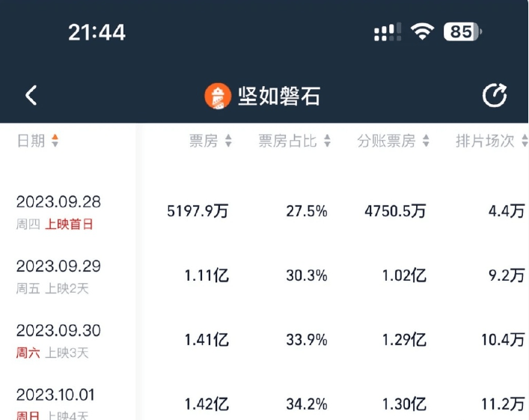Viewport: 529px width, 420px height.
Task: Sort by 票房占比 column arrow
Action: pyautogui.click(x=327, y=141)
